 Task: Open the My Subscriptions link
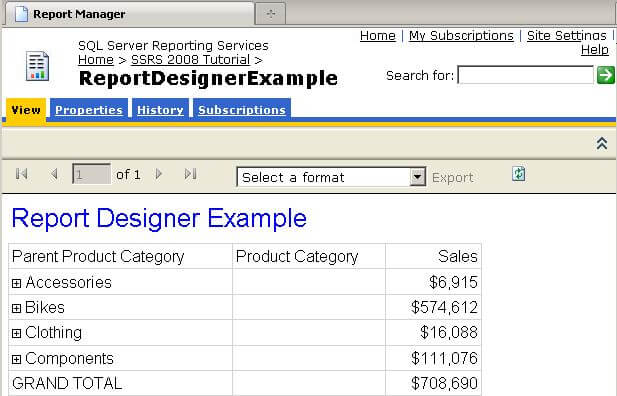[461, 35]
